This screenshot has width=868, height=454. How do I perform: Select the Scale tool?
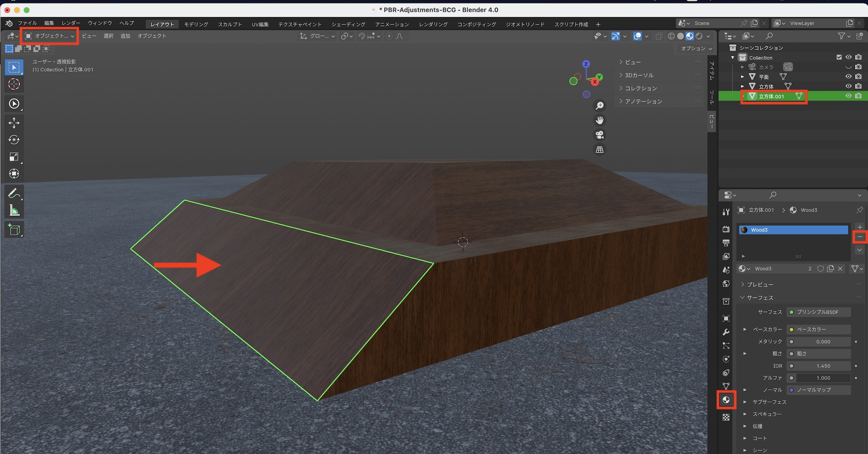pos(14,157)
